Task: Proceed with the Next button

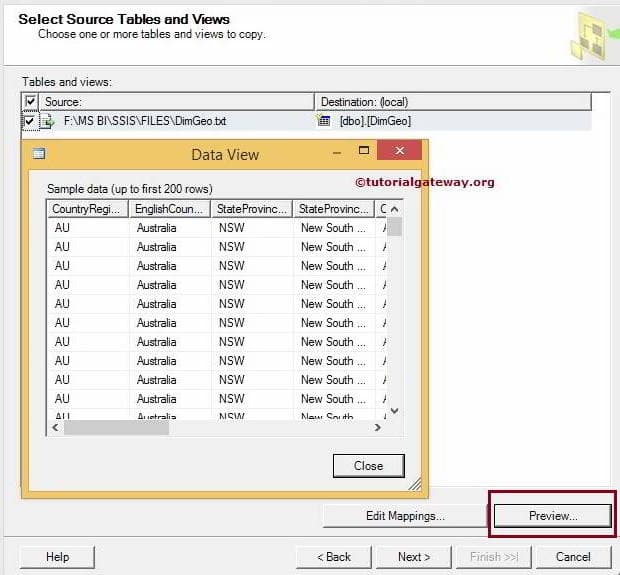Action: (414, 557)
